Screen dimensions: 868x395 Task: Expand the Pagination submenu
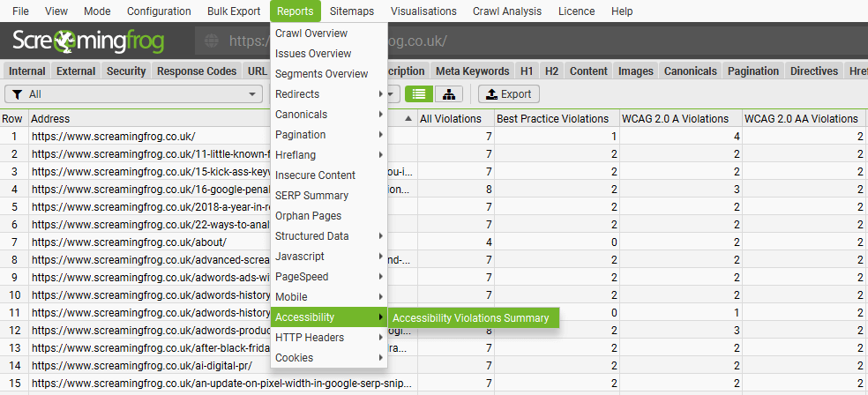point(329,134)
